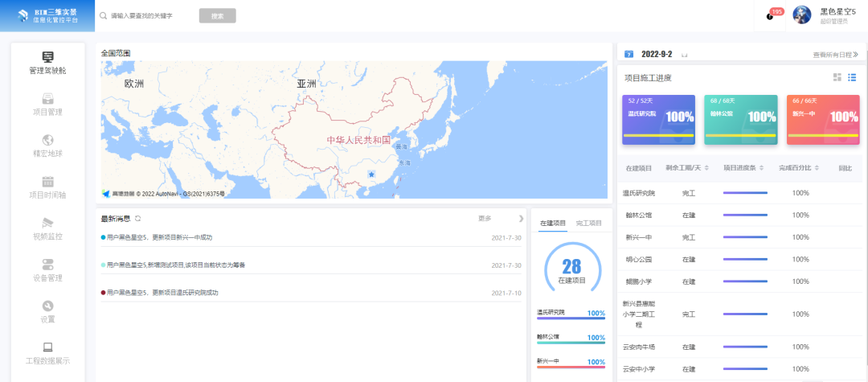Click the magnifier icon in search box
Screen dimensions: 868x382
click(x=103, y=16)
